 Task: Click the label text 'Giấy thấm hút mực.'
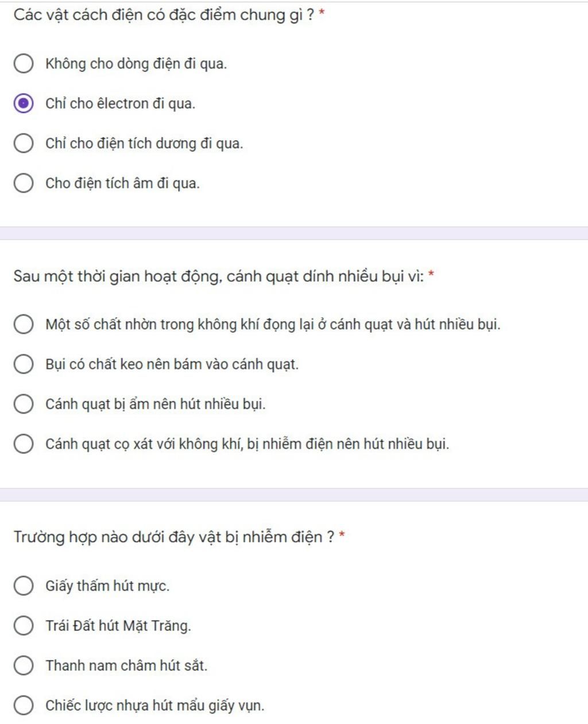107,586
